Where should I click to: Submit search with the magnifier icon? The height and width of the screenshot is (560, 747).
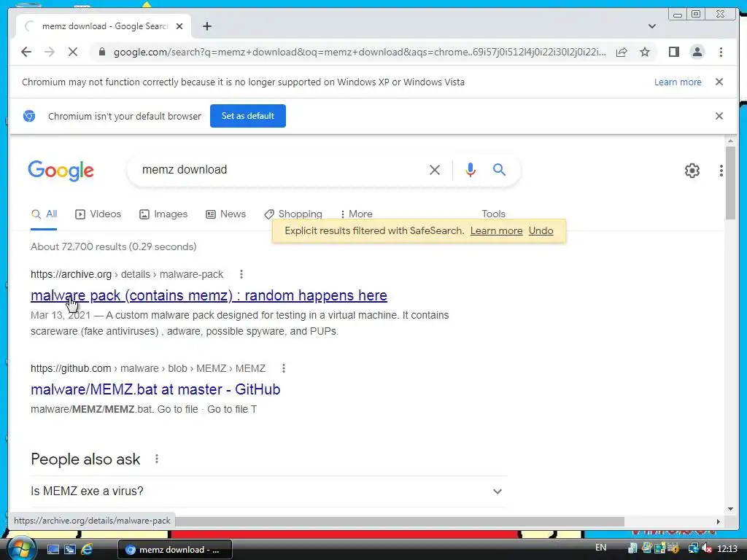(x=499, y=169)
